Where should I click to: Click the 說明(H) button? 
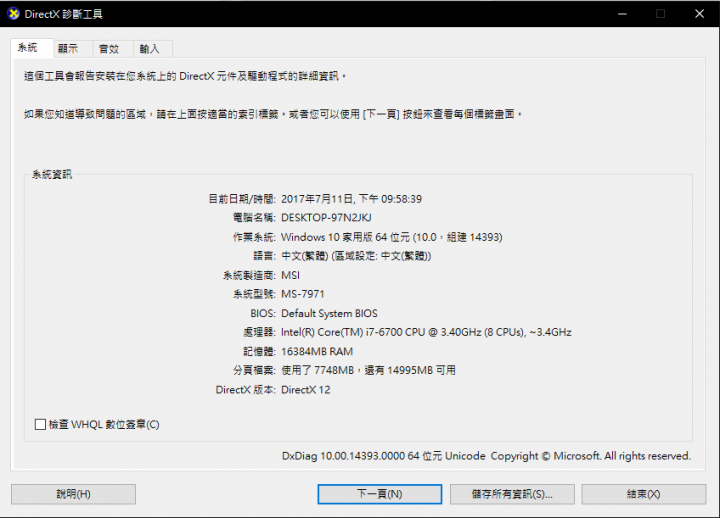(73, 494)
